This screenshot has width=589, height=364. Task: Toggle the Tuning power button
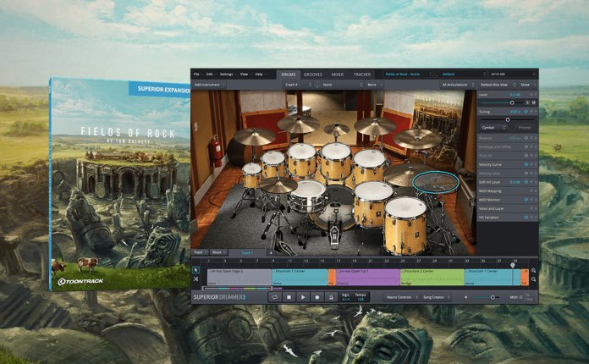(526, 112)
